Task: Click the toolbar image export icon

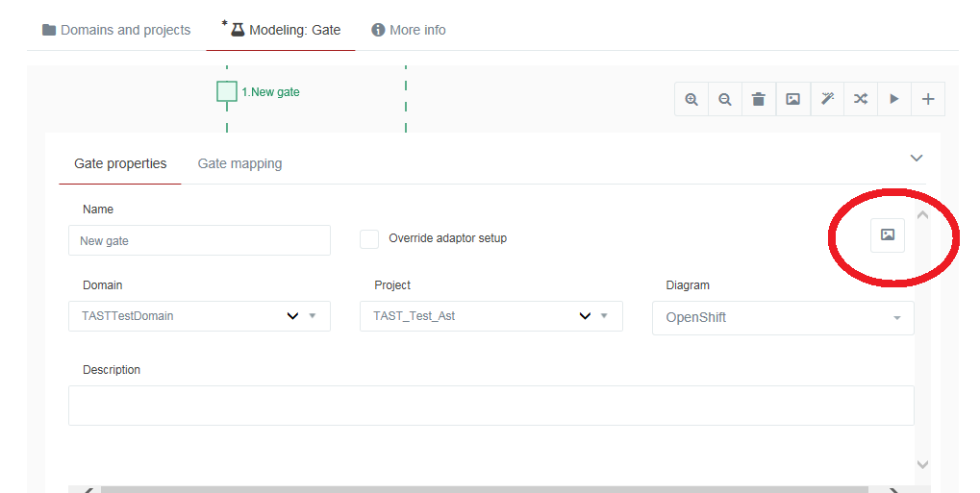Action: pyautogui.click(x=793, y=99)
